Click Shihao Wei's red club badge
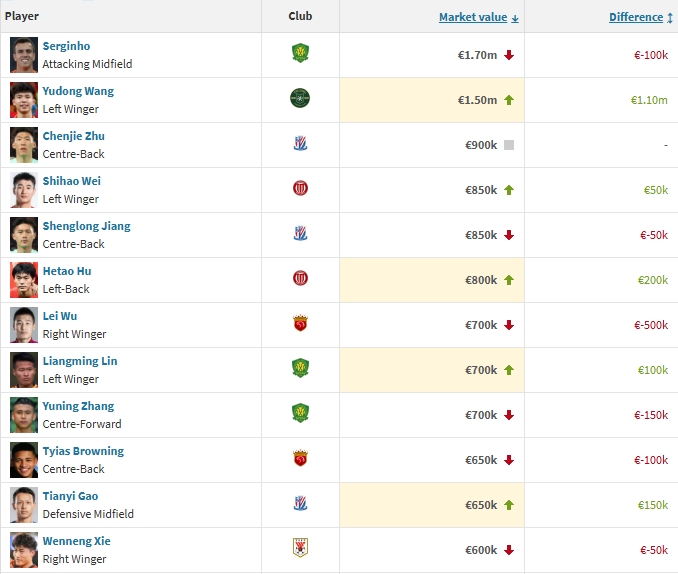 tap(300, 189)
